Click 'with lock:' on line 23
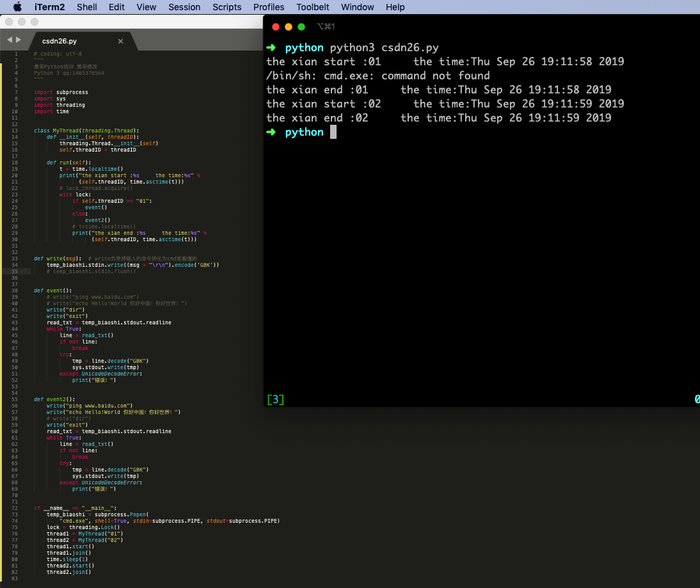 [75, 195]
